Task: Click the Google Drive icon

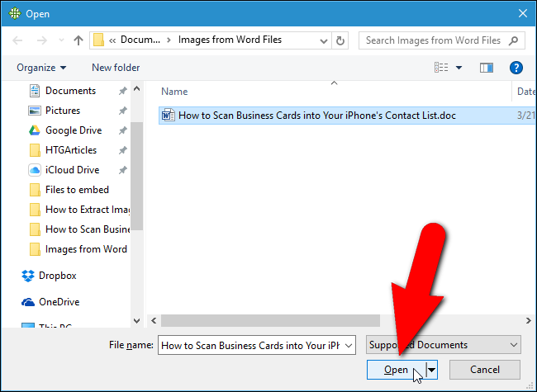Action: click(34, 130)
